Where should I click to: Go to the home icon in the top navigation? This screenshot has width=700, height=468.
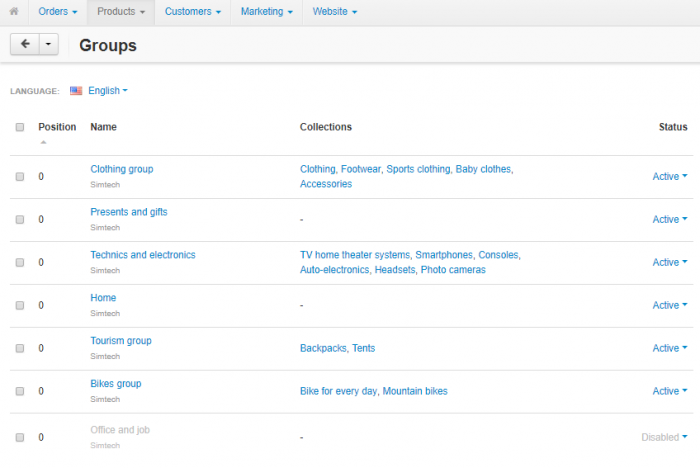click(14, 11)
